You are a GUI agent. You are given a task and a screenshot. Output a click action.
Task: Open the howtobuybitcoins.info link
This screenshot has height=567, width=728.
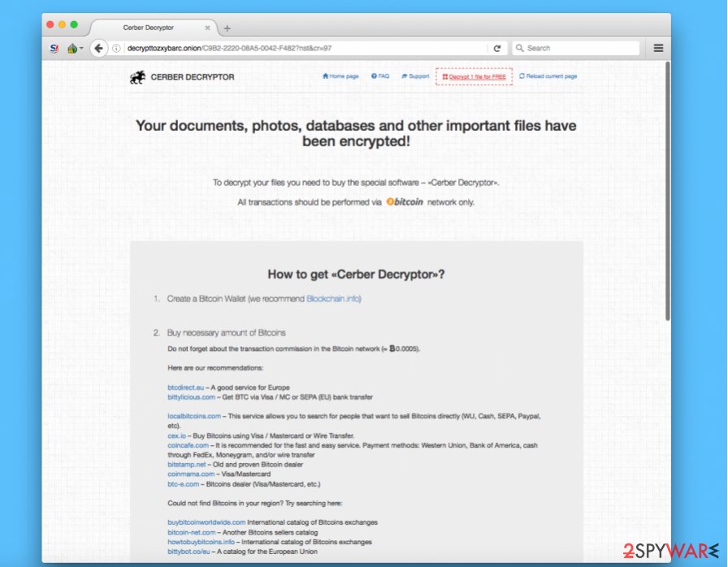(x=201, y=542)
